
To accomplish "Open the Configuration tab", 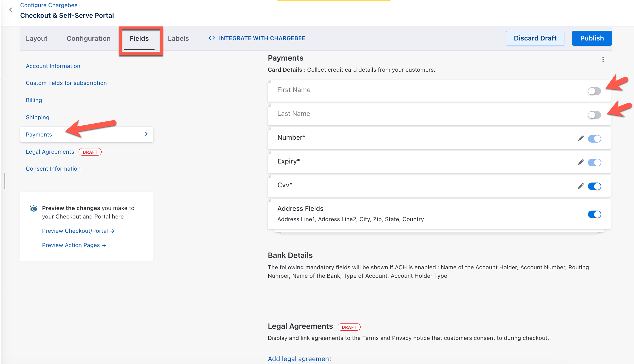I will [88, 38].
